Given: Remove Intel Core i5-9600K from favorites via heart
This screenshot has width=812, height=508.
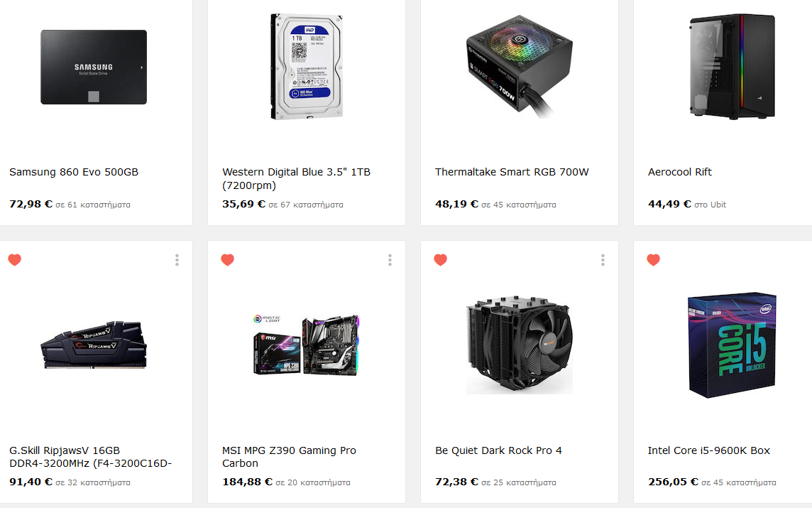Looking at the screenshot, I should coord(654,260).
